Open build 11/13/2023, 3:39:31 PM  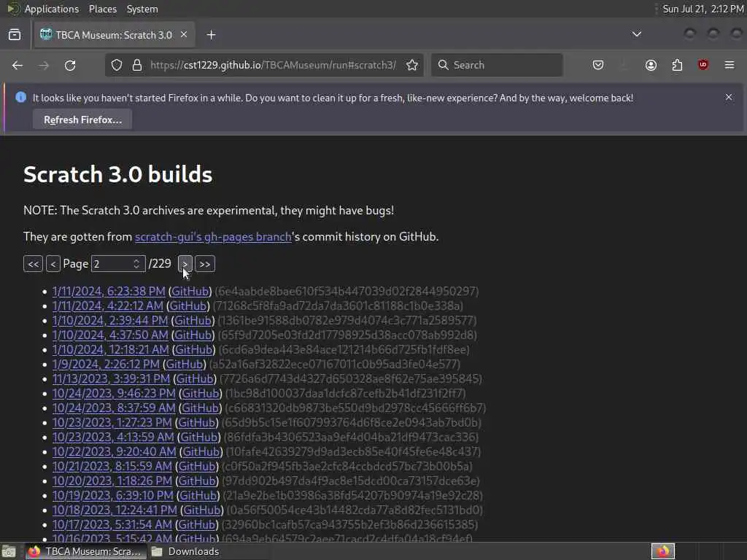point(111,378)
